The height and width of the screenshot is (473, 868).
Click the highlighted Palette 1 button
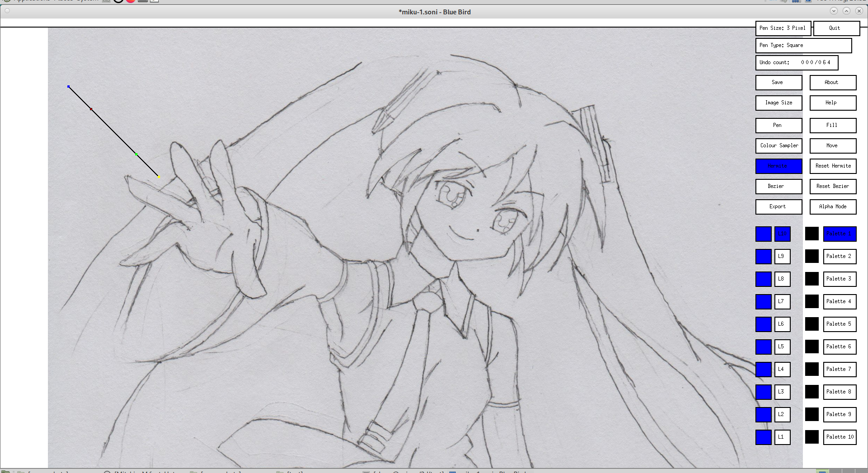click(840, 234)
